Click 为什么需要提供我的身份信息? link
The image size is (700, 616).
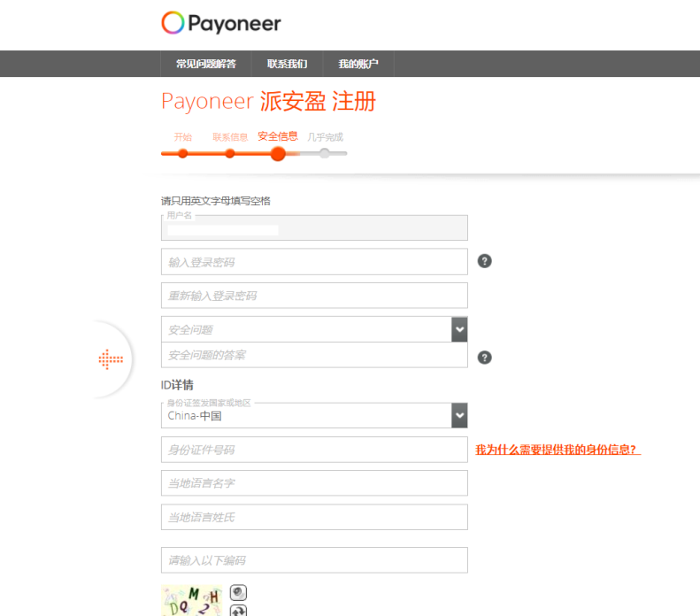[x=558, y=450]
